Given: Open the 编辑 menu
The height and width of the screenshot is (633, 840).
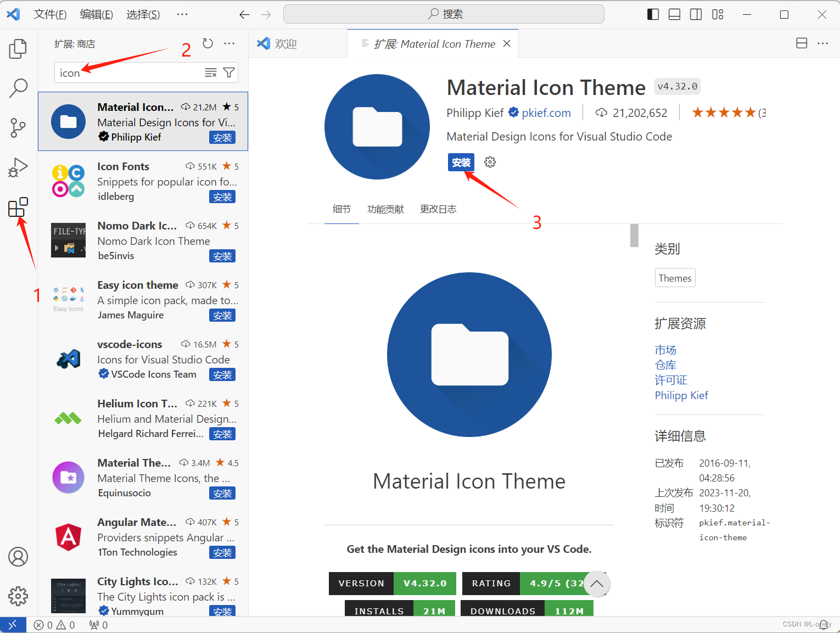Looking at the screenshot, I should pos(96,14).
